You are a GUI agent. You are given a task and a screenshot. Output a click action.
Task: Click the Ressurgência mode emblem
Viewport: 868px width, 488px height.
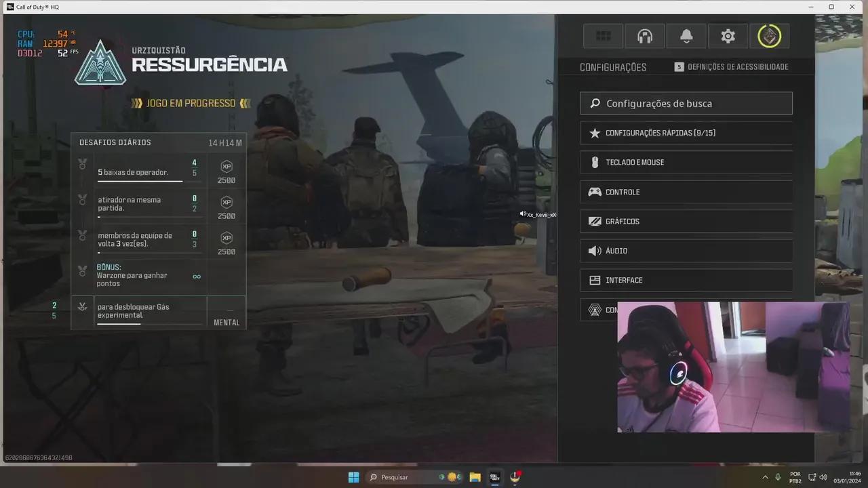(x=100, y=62)
